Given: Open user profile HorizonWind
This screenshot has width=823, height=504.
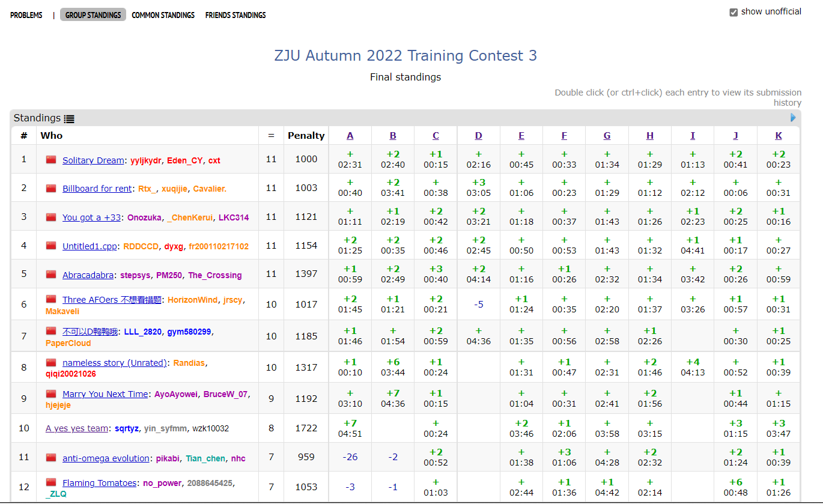Looking at the screenshot, I should pyautogui.click(x=192, y=300).
